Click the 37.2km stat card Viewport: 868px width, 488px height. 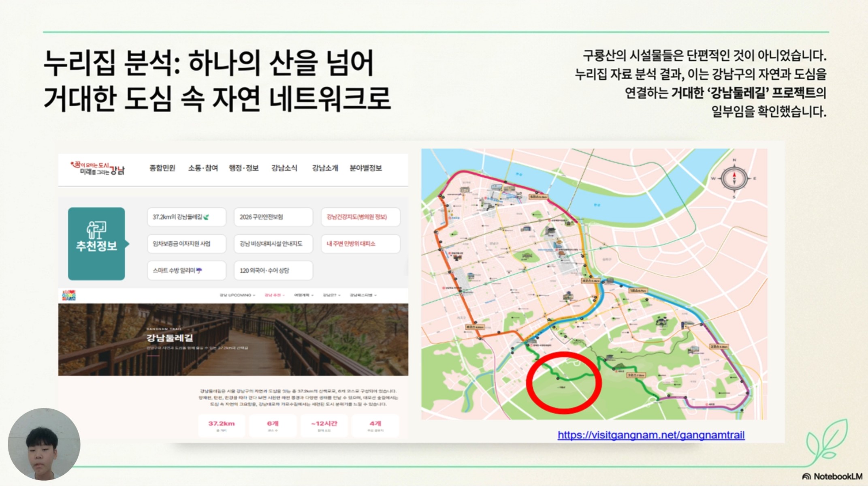(x=222, y=426)
